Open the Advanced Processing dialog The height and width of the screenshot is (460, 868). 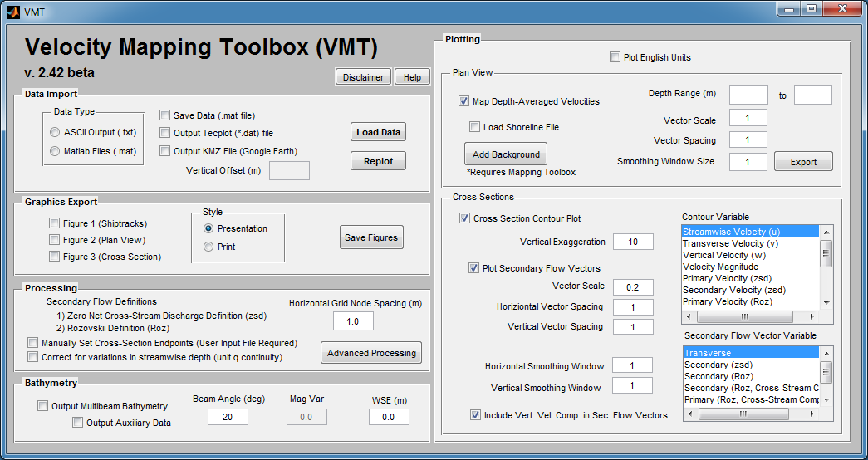(370, 353)
